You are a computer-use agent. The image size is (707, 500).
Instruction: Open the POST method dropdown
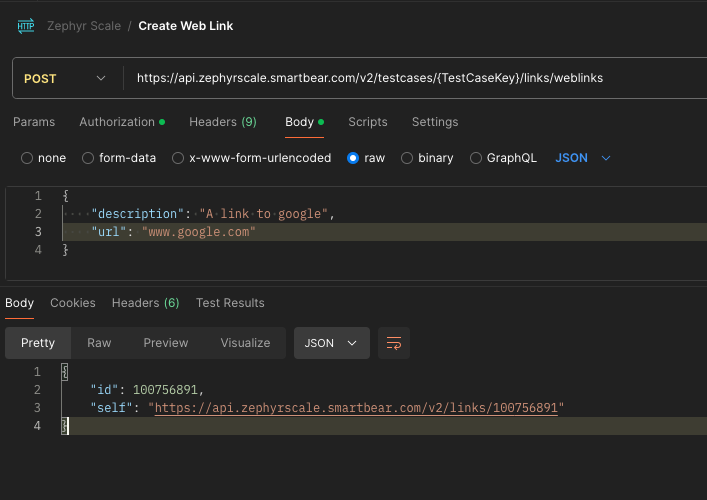(64, 78)
